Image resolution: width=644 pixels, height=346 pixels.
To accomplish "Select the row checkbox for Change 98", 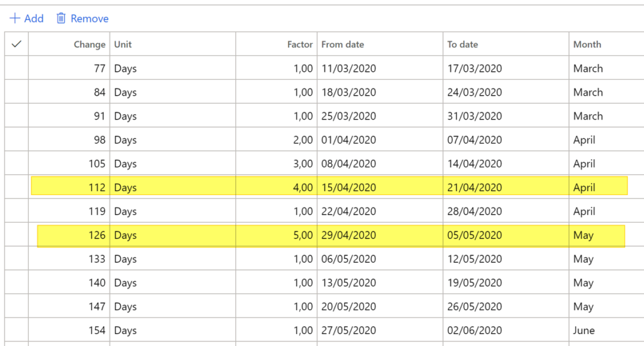I will 16,140.
